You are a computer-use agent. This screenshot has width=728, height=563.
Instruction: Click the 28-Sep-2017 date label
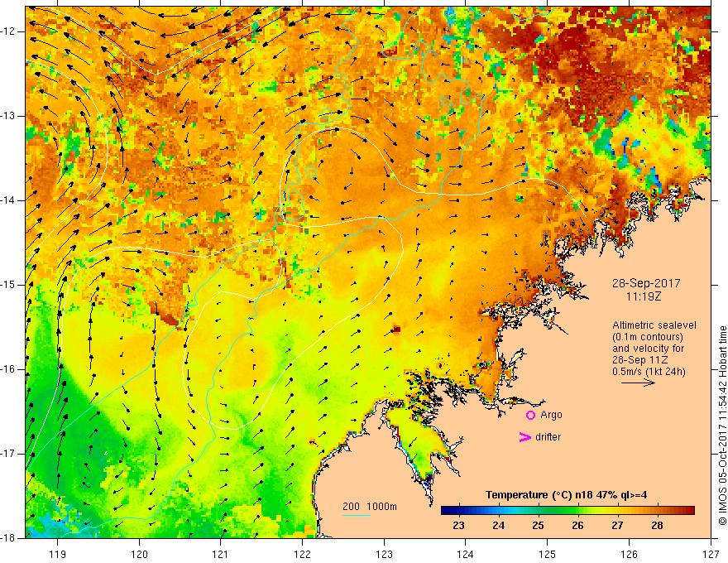(646, 283)
